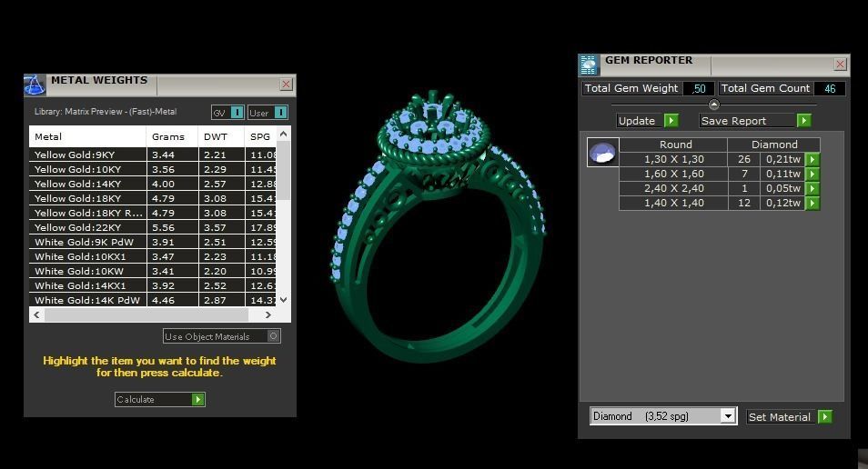The image size is (868, 469).
Task: Click the Gem Reporter panel icon
Action: (589, 65)
